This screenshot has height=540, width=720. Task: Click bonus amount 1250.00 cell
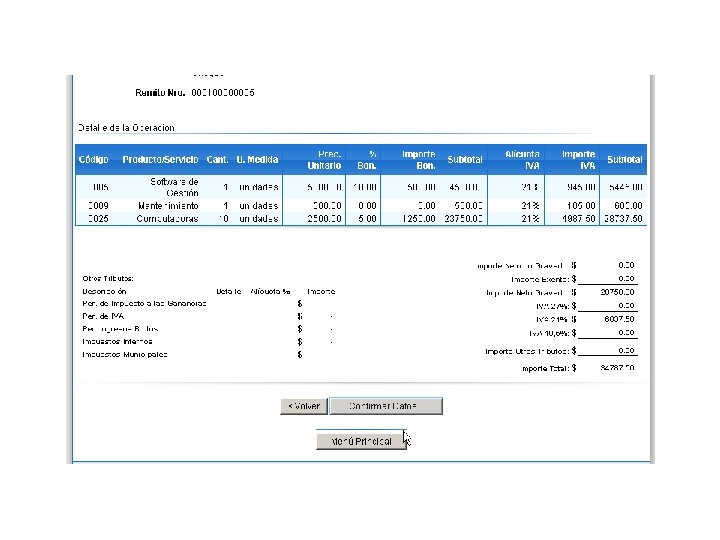coord(419,219)
